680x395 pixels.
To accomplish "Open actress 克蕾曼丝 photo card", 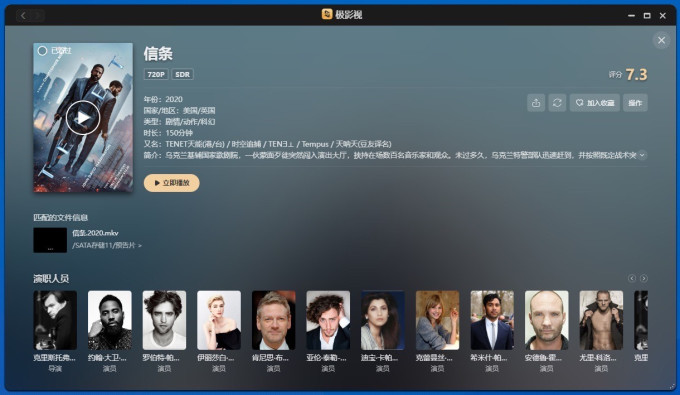I will [x=438, y=320].
